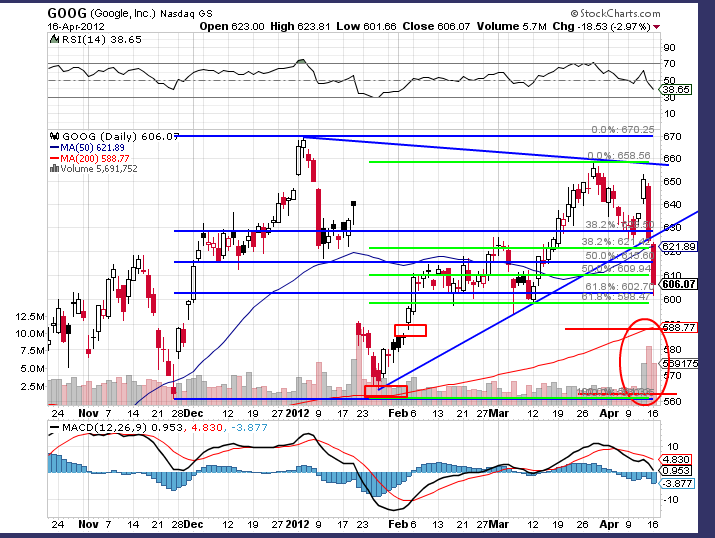Click the blue 621.89 price tag on axis
This screenshot has width=715, height=538.
(679, 247)
